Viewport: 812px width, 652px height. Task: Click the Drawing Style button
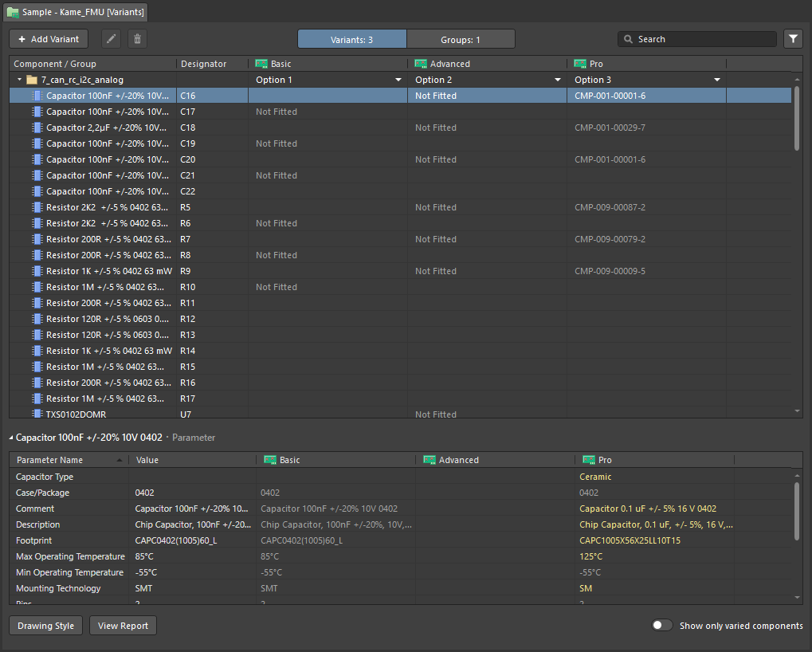(x=45, y=626)
